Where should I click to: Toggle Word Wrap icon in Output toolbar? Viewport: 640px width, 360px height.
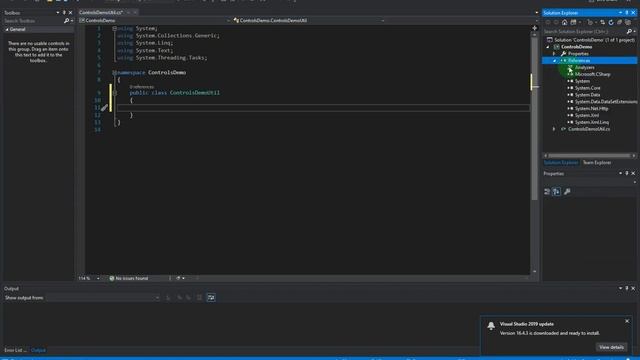(x=211, y=298)
